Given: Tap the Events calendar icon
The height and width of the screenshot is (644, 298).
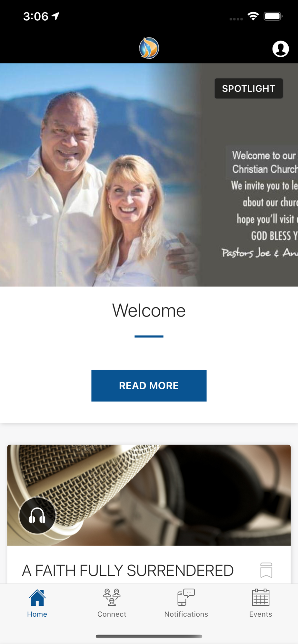Looking at the screenshot, I should (x=261, y=597).
